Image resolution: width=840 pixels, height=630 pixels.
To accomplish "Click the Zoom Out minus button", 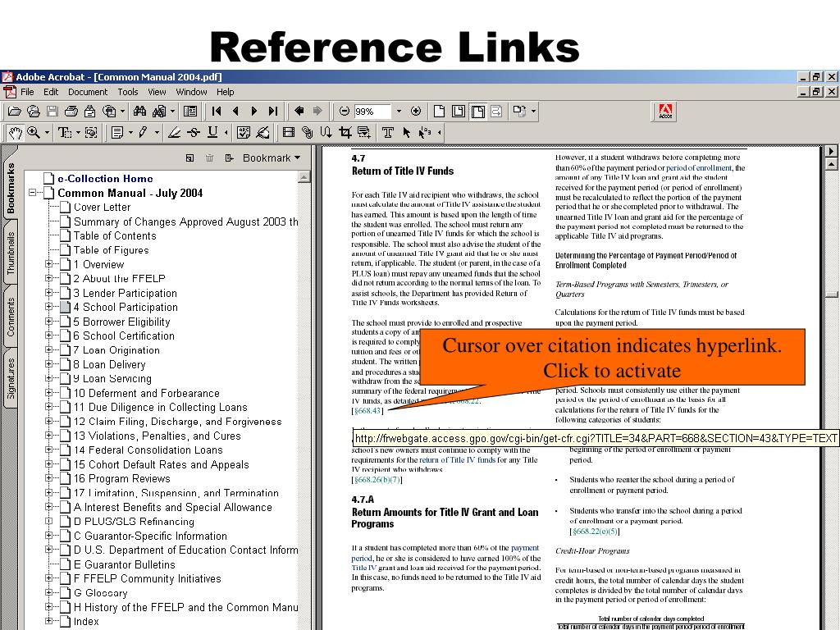I will (x=345, y=112).
